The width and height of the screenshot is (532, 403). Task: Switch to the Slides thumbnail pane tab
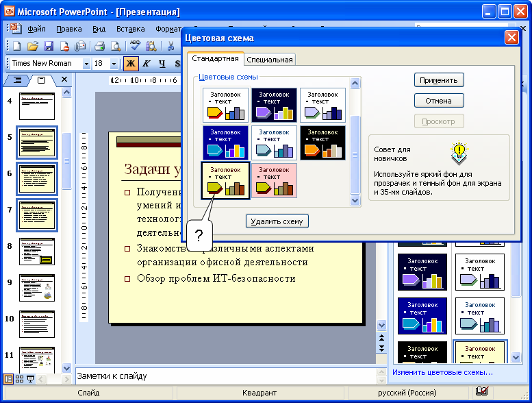pyautogui.click(x=41, y=80)
